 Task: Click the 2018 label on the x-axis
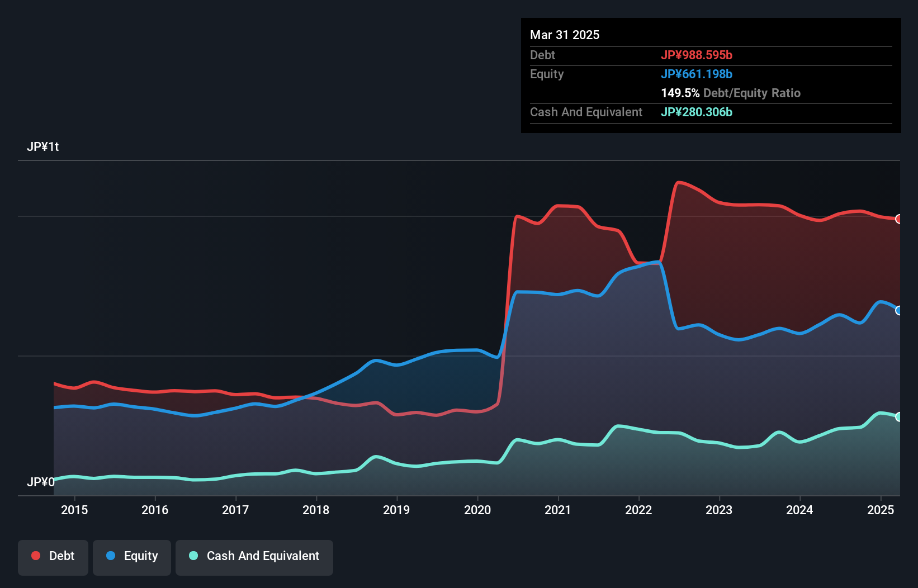point(316,510)
